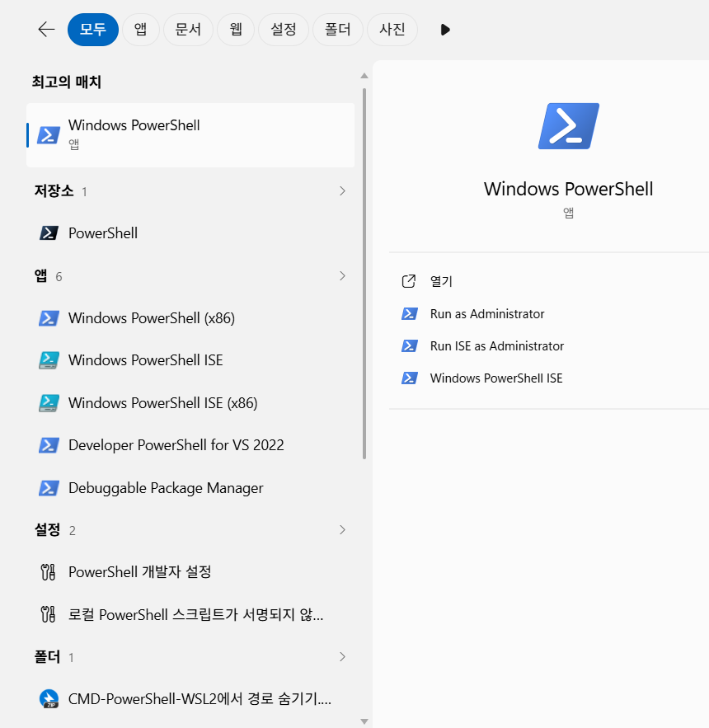Screen dimensions: 709x728
Task: Select the 사진 filter tab
Action: click(x=392, y=30)
